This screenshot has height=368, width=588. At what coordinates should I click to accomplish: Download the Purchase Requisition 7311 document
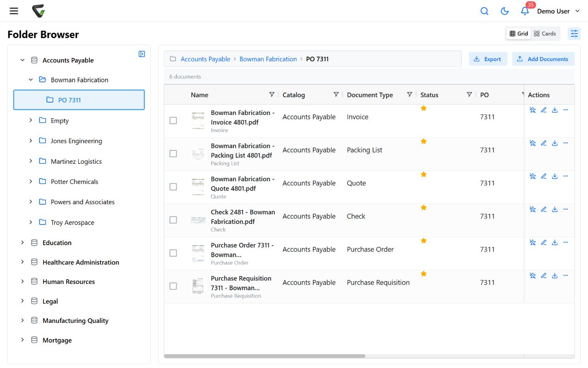554,276
